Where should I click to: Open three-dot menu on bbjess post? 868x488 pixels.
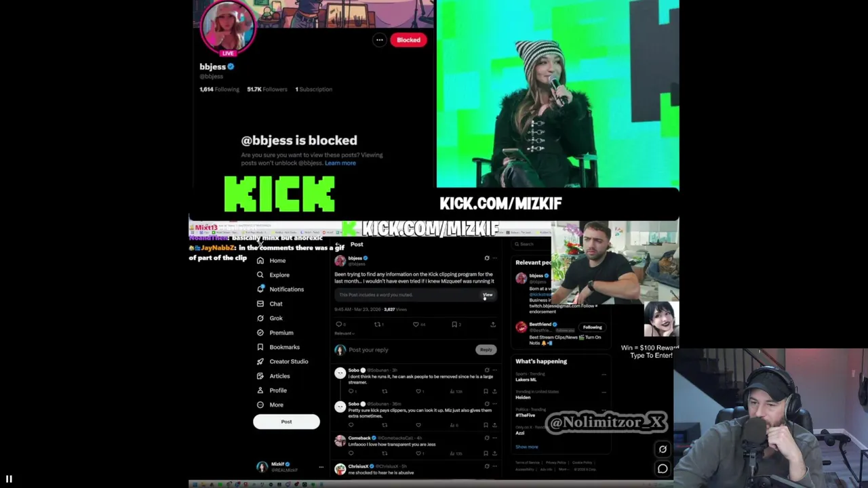pyautogui.click(x=495, y=258)
